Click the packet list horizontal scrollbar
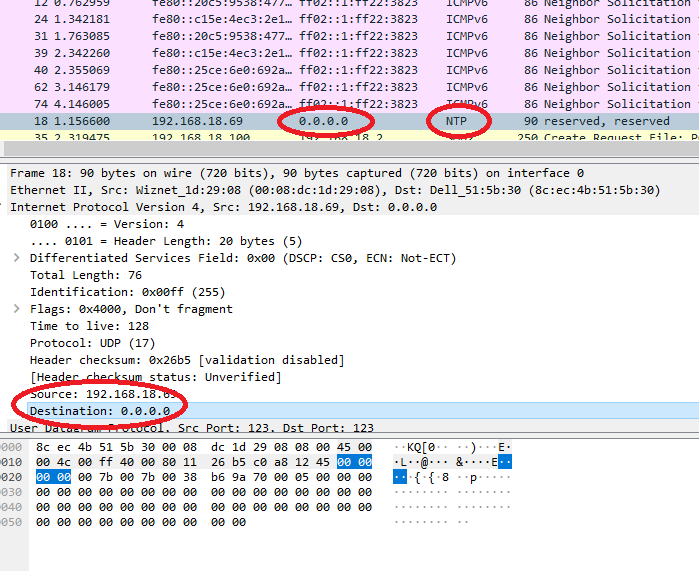Viewport: 699px width, 571px height. (350, 148)
